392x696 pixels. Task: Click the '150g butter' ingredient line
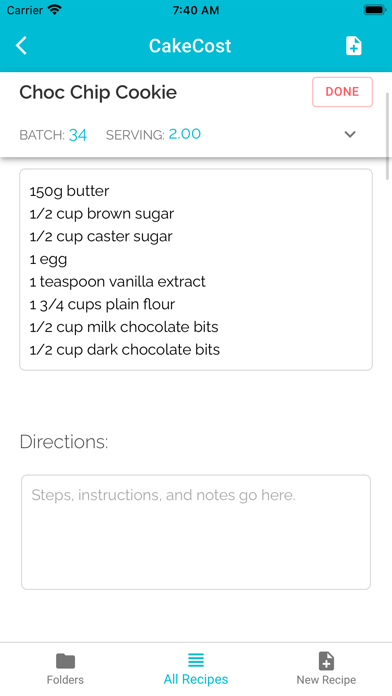coord(69,191)
